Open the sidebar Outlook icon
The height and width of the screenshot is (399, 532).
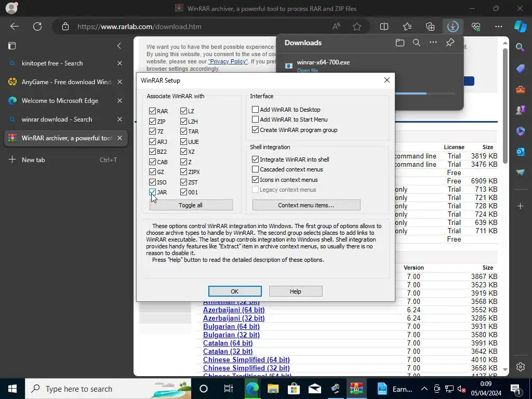520,152
